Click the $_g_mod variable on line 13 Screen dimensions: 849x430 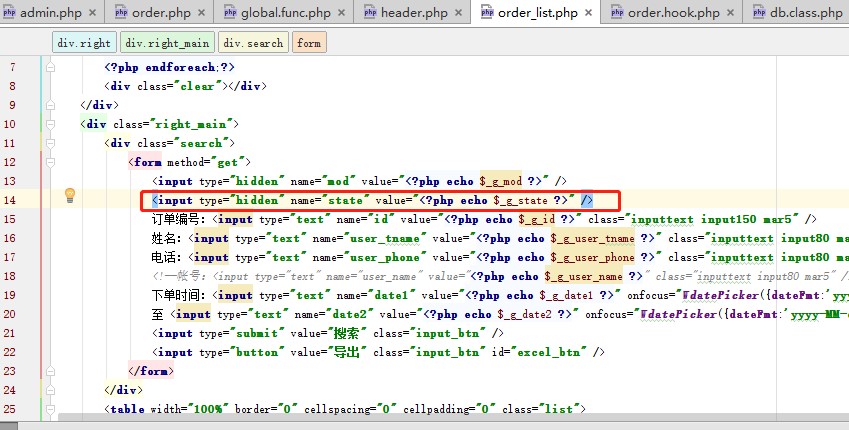pos(500,181)
